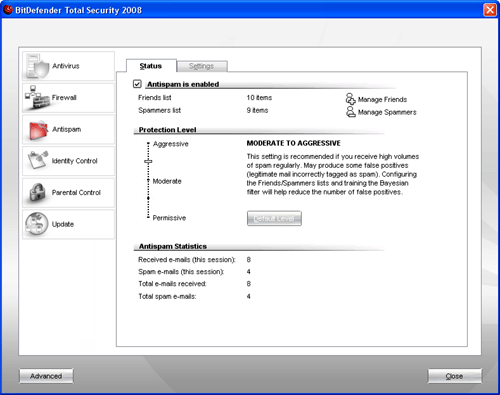Select the Update sidebar label
Screen dimensions: 500x395
tap(63, 224)
